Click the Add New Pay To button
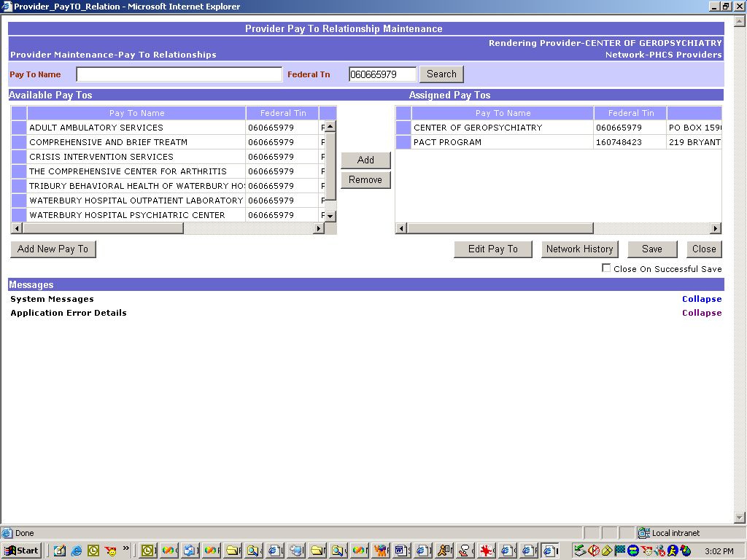747x560 pixels. point(53,249)
